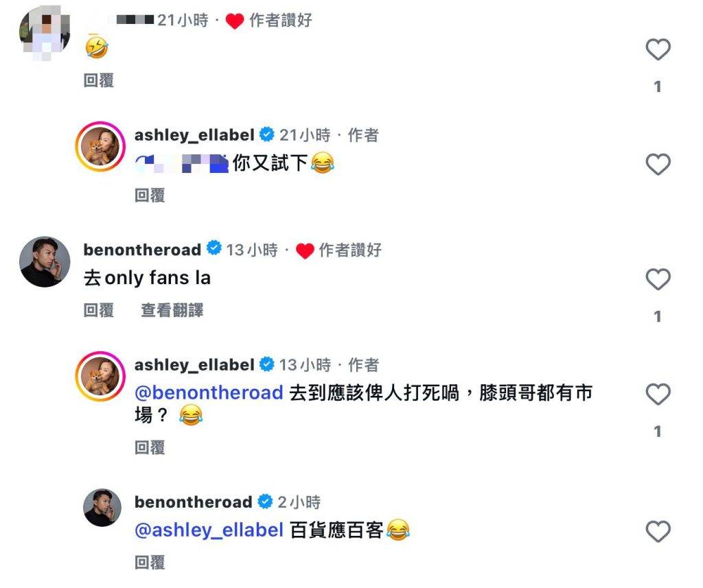Reply to ashley_ellabel's '你又試下' comment
Viewport: 703px width, 588px height.
tap(150, 196)
